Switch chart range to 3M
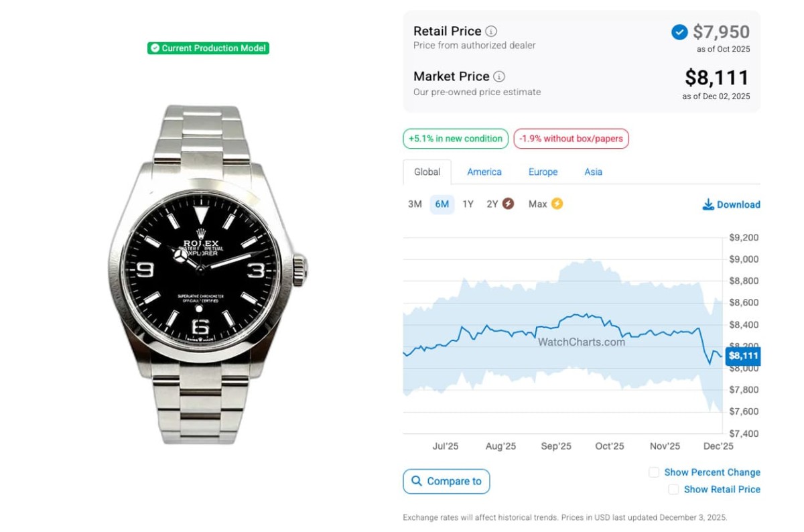The image size is (804, 532). (x=415, y=204)
